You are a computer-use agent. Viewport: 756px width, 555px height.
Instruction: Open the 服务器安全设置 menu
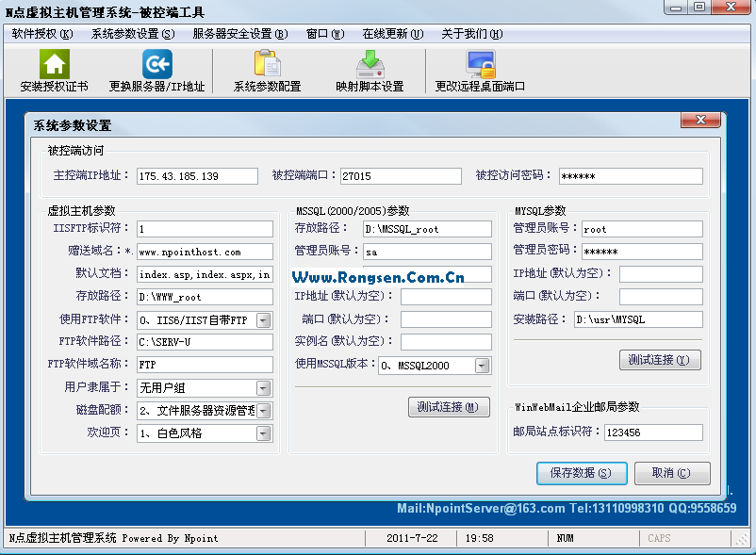click(x=239, y=34)
